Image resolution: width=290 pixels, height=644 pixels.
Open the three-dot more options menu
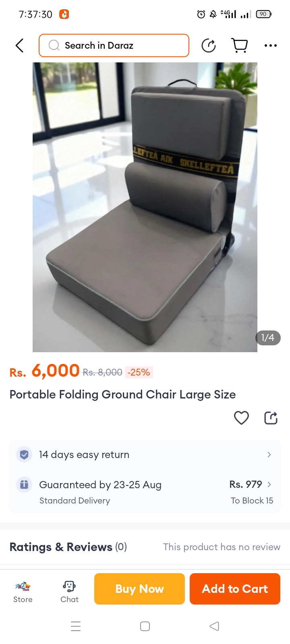click(271, 45)
